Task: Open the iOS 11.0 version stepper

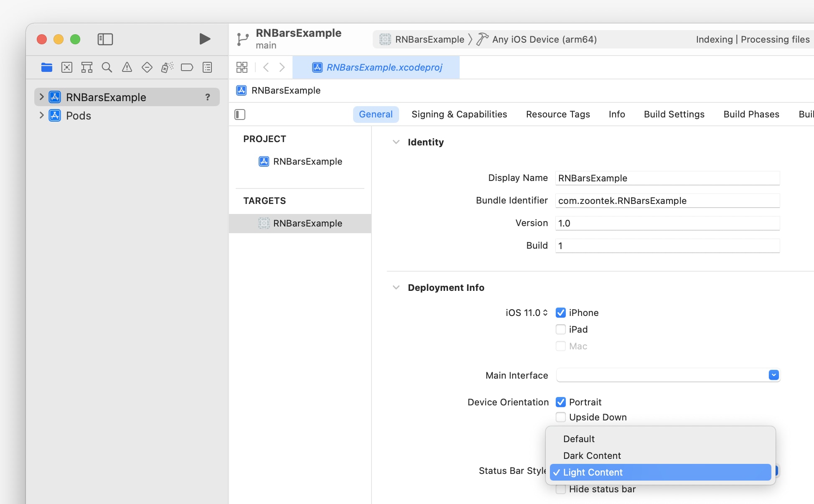Action: [x=544, y=313]
